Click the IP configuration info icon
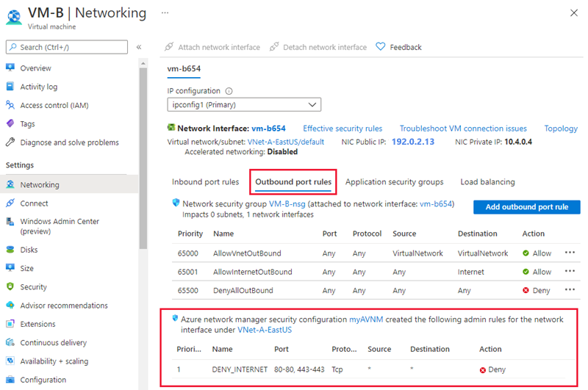The width and height of the screenshot is (588, 390). point(229,91)
